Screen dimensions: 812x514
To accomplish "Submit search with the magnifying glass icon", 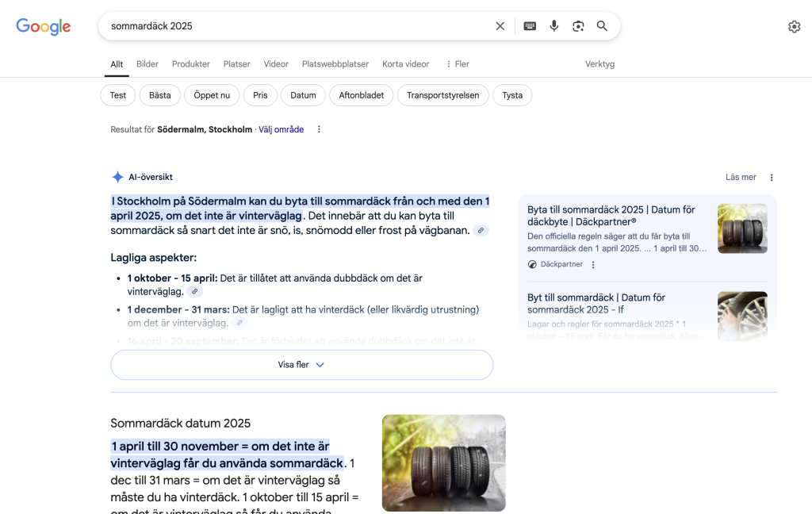I will pyautogui.click(x=602, y=26).
